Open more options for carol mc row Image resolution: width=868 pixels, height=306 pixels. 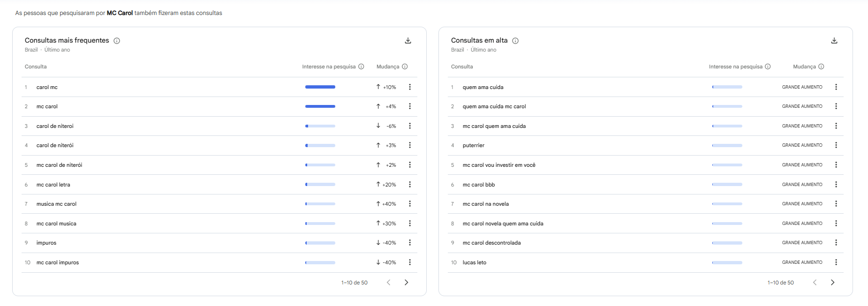(410, 87)
